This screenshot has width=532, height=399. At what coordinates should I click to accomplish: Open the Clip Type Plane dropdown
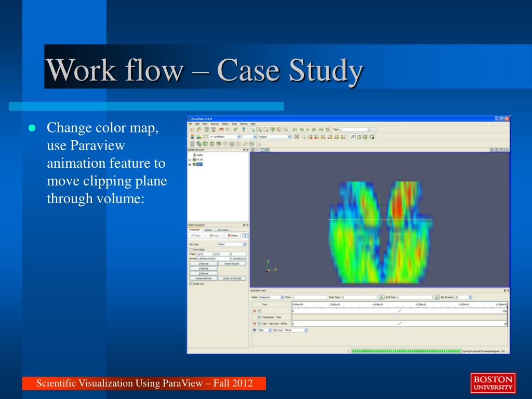click(x=232, y=244)
